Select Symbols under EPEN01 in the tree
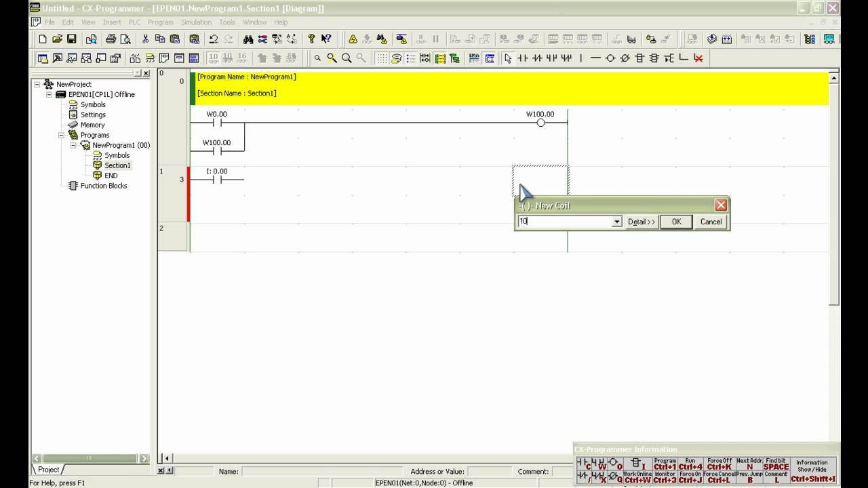Image resolution: width=868 pixels, height=488 pixels. click(x=93, y=104)
